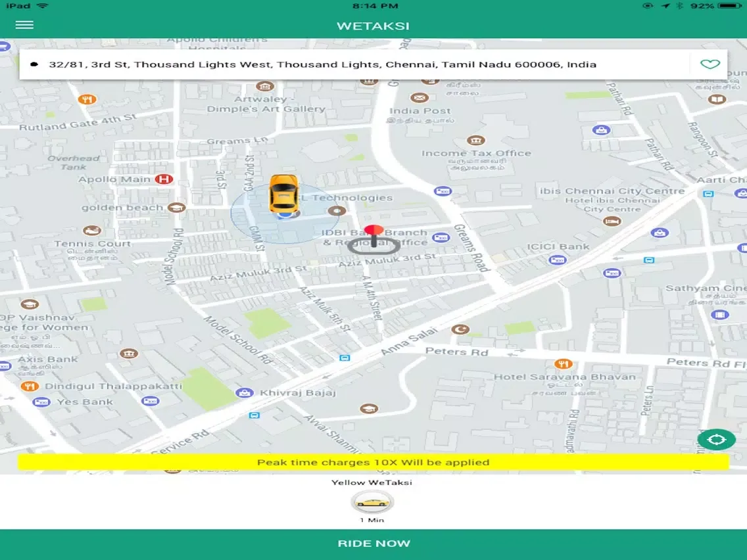The height and width of the screenshot is (560, 747).
Task: Tap the favorite heart icon
Action: pyautogui.click(x=710, y=64)
